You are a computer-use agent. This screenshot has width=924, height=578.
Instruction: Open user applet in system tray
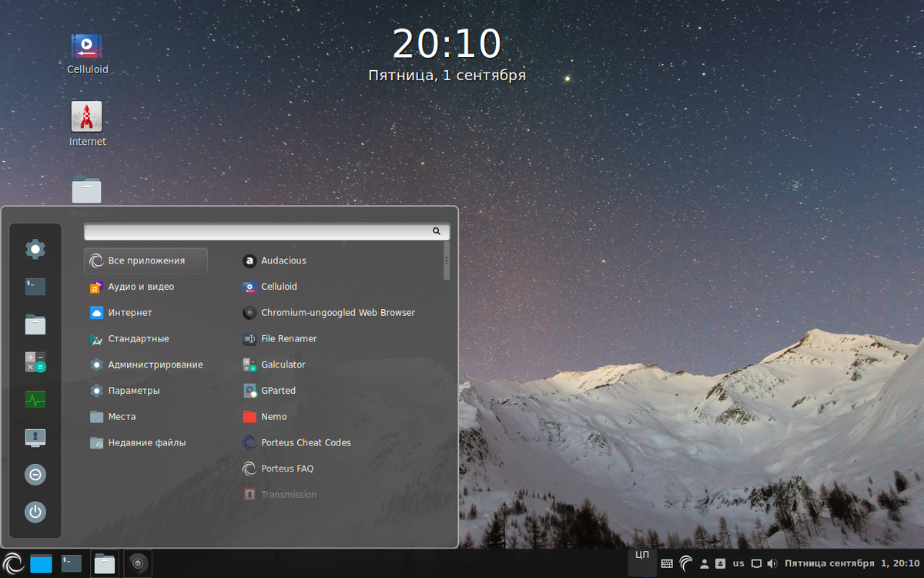(705, 563)
